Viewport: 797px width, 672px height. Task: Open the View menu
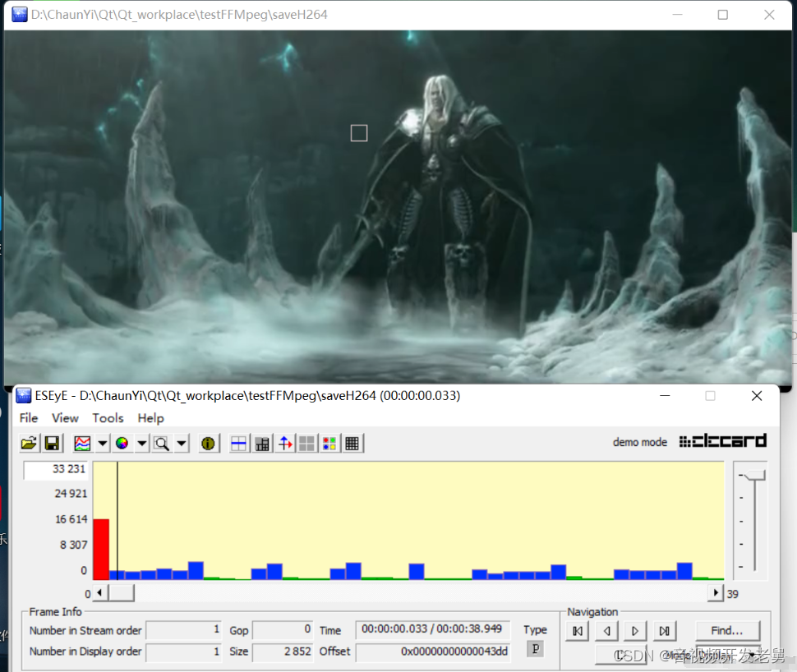(x=65, y=418)
